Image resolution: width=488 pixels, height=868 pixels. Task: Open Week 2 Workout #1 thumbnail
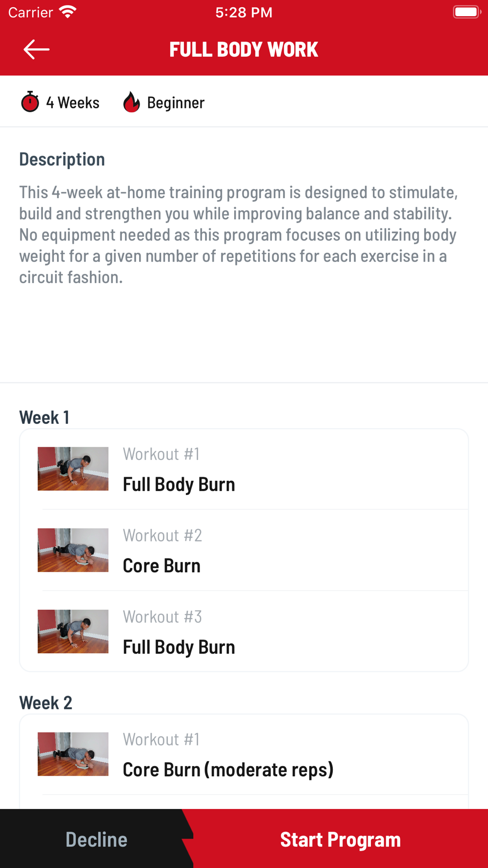click(73, 754)
